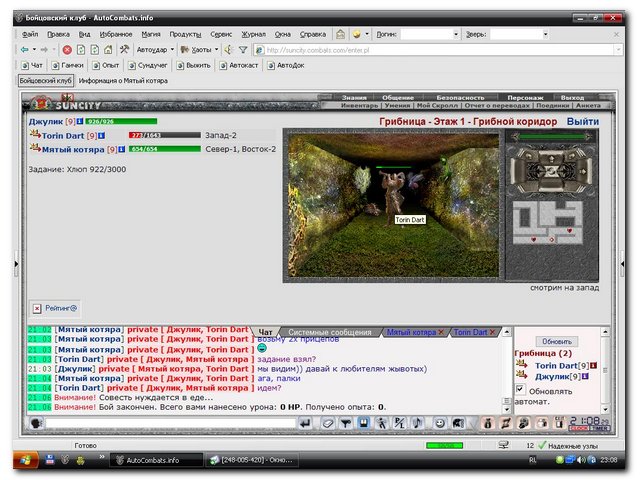Click the URL address bar
The height and width of the screenshot is (480, 640).
[x=440, y=50]
